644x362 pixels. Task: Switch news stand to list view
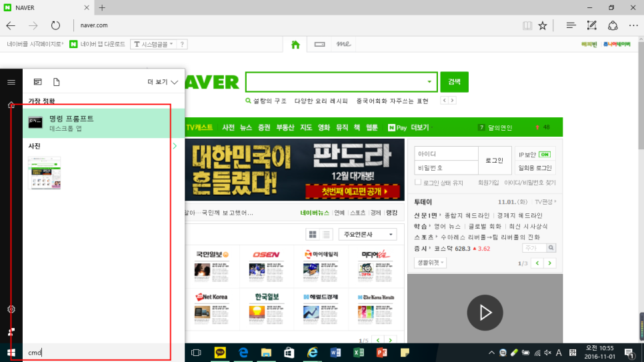pyautogui.click(x=326, y=234)
